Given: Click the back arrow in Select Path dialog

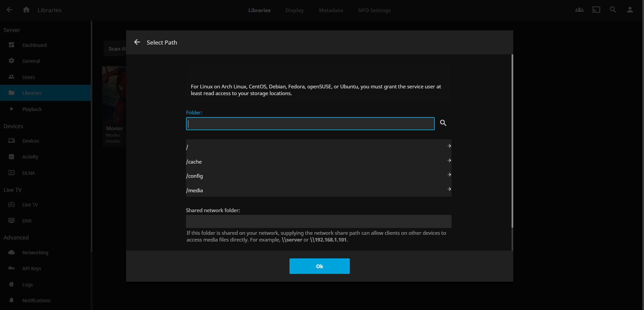Looking at the screenshot, I should tap(137, 42).
